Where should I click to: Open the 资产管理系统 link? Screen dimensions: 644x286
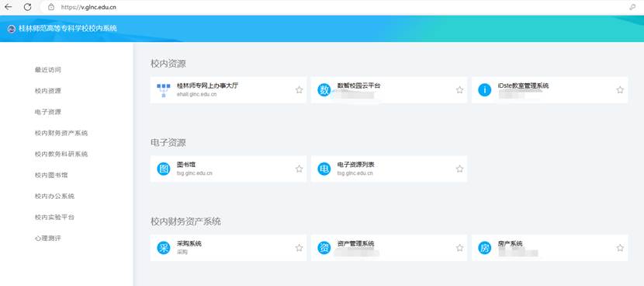click(355, 243)
